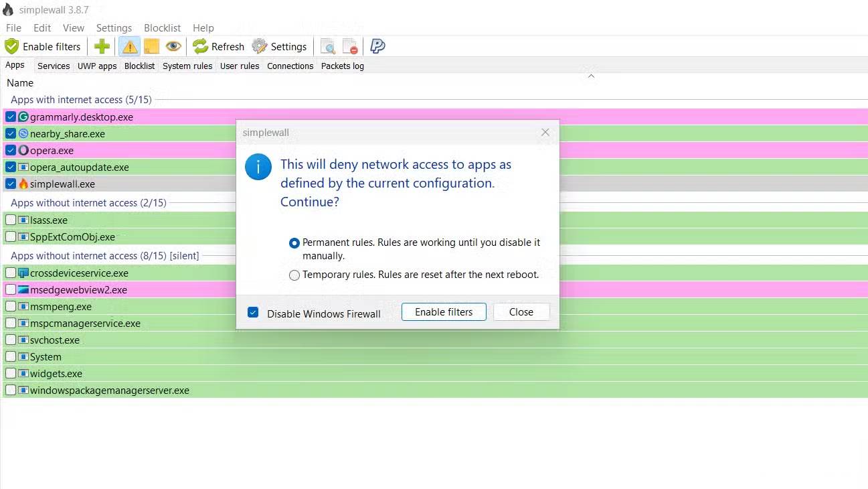Add an app with the green plus icon
Viewport: 868px width, 489px height.
click(x=102, y=46)
